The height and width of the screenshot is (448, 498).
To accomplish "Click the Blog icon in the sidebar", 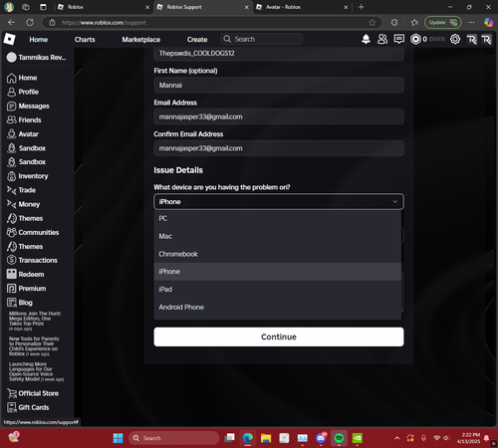I will (x=12, y=303).
